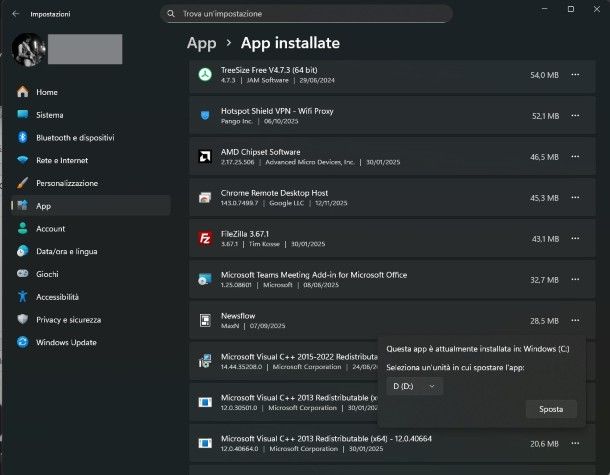Click the FileZilla app icon
Screen dimensions: 610x475
pos(205,238)
